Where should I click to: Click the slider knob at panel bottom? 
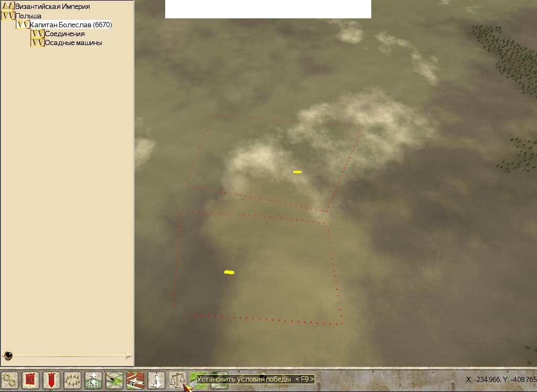(8, 356)
